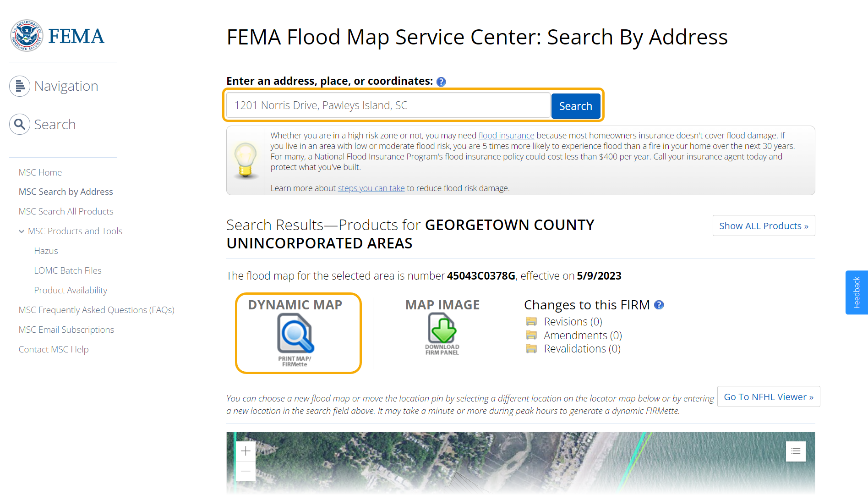This screenshot has width=868, height=495.
Task: Open the map legend list icon
Action: click(796, 451)
